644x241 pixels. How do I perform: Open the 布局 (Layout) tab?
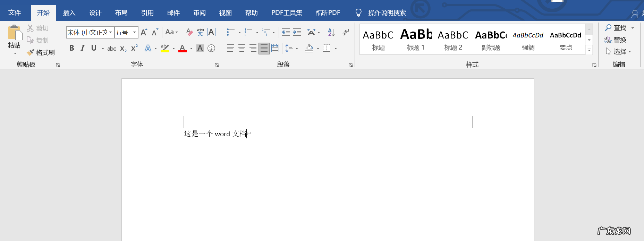(x=121, y=13)
